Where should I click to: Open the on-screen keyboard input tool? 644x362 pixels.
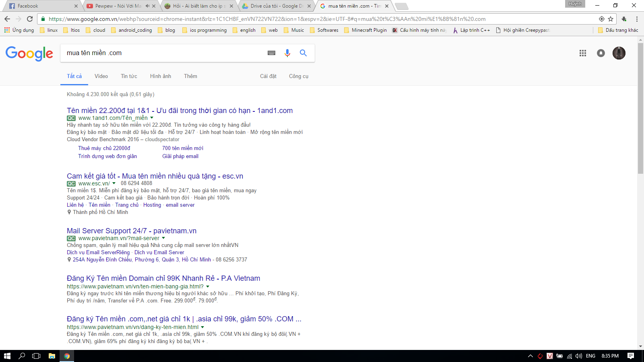272,53
